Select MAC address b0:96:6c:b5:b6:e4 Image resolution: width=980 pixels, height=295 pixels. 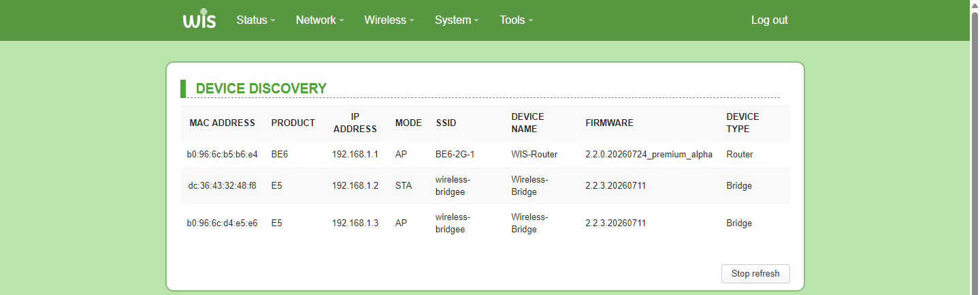(223, 155)
